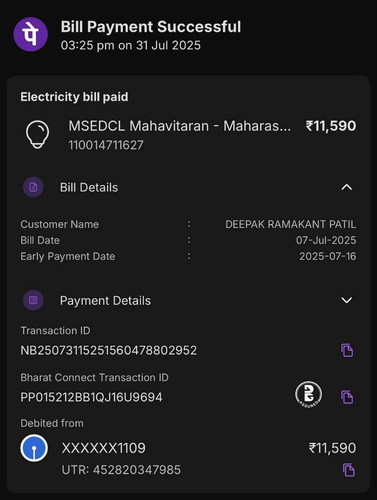Collapse the Bill Details section
377x500 pixels.
pos(347,187)
